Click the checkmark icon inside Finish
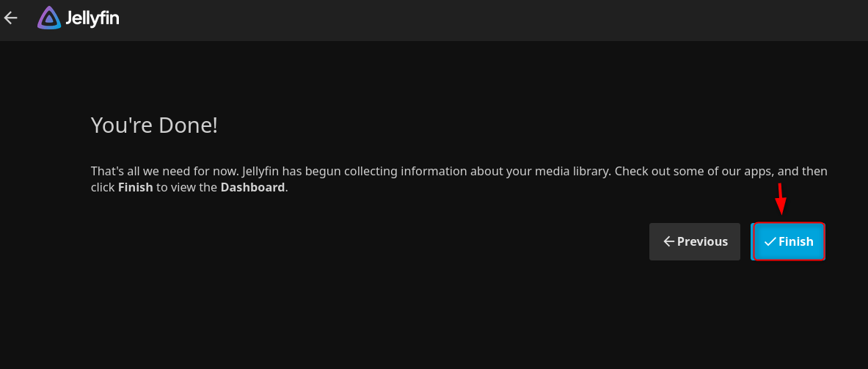This screenshot has height=369, width=868. 770,241
